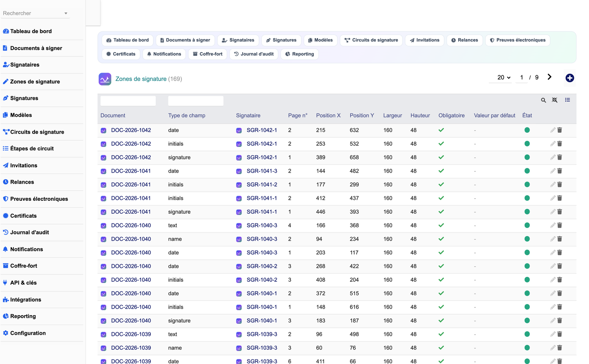Open the Zones de signature title link
The width and height of the screenshot is (589, 364).
141,79
